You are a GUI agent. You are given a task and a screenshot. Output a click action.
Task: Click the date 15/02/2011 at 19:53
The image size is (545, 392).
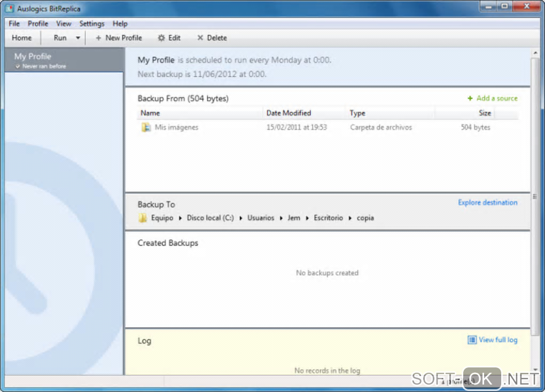[297, 127]
